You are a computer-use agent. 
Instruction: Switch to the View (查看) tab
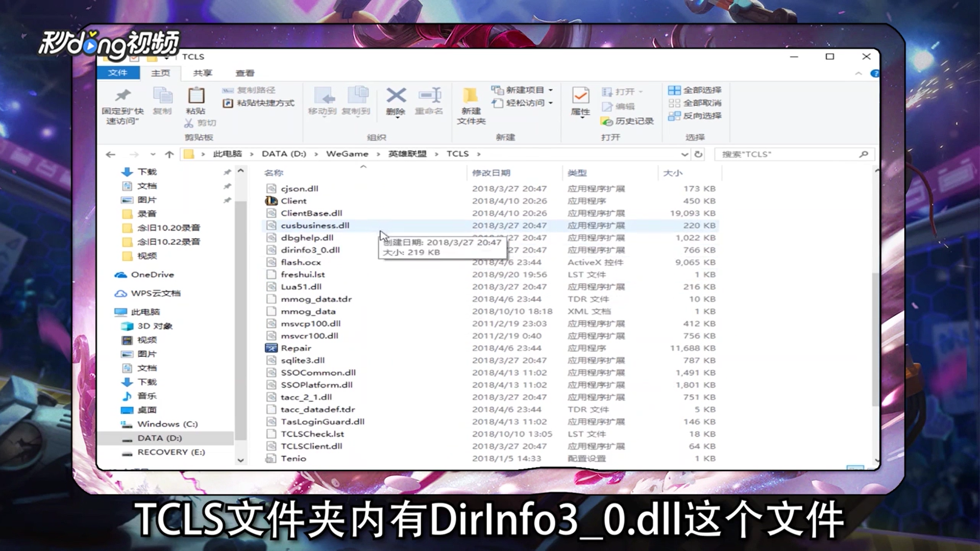[x=245, y=73]
